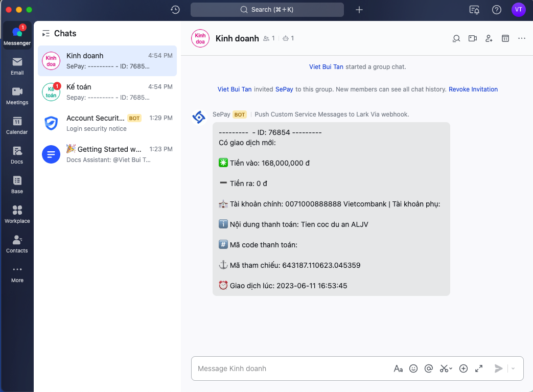The width and height of the screenshot is (533, 392).
Task: Open Email from the sidebar
Action: pos(17,66)
